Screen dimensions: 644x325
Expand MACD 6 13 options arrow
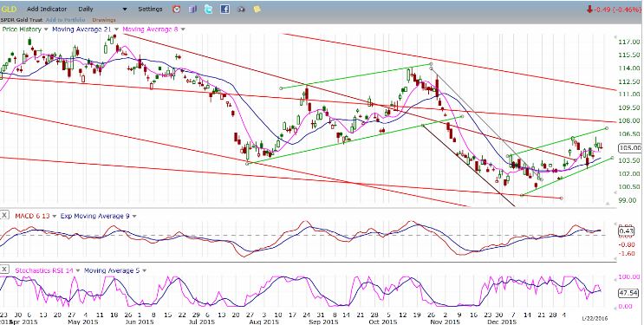[55, 216]
